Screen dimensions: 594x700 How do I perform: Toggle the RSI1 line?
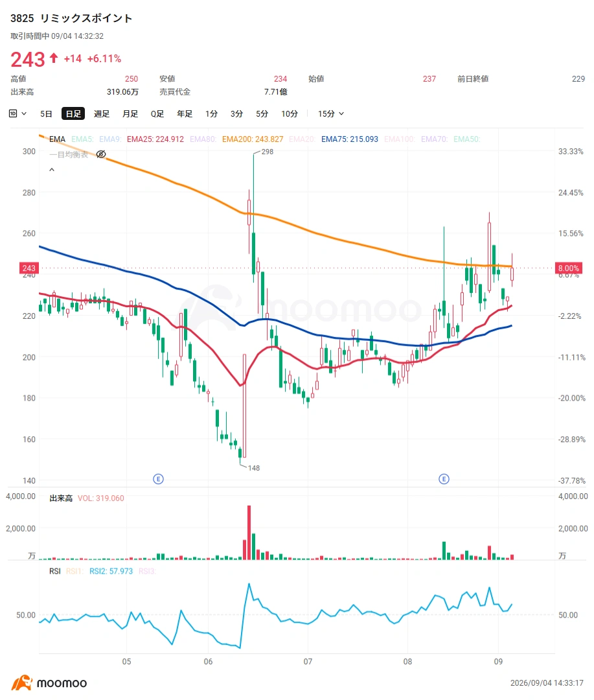(74, 572)
